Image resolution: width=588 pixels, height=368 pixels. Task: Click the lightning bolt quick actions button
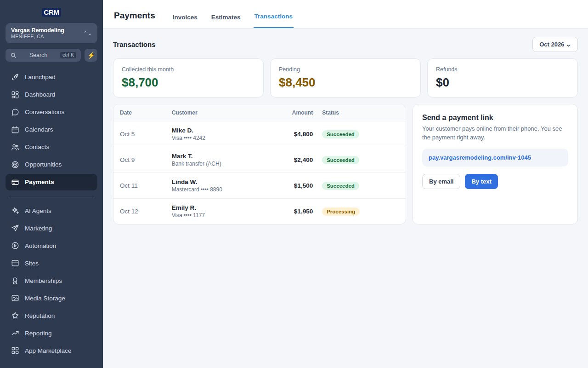[x=91, y=55]
